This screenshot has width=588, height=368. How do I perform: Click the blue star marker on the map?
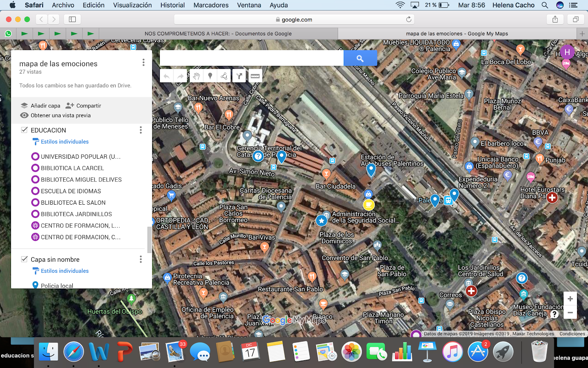322,220
